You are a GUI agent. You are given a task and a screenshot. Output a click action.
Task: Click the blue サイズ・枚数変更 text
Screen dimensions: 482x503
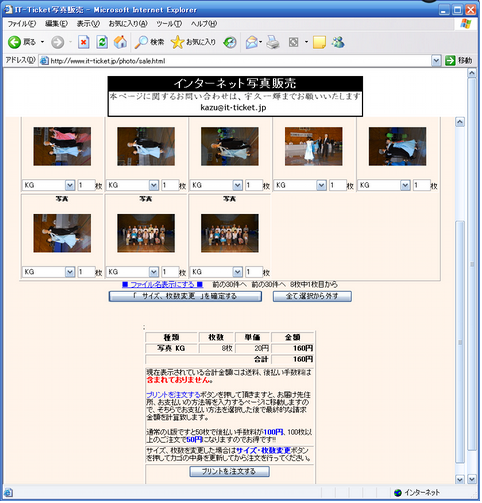[x=263, y=451]
